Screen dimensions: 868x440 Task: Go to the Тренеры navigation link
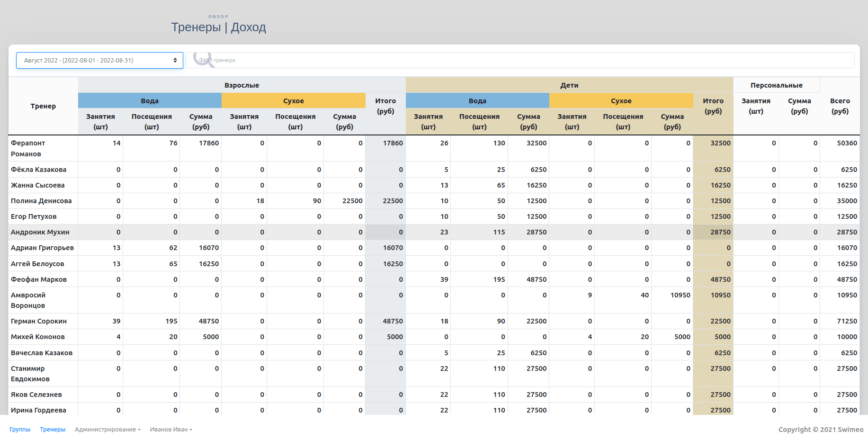53,430
